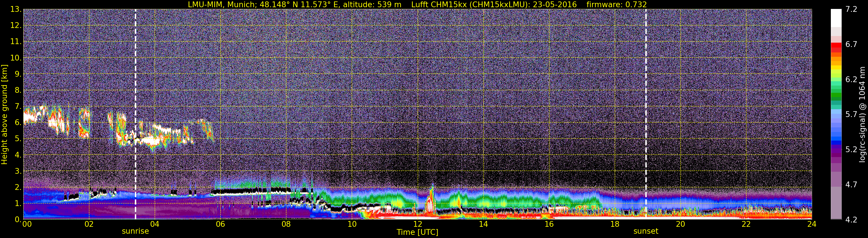Click the 'Height above ground [km]' axis label

pyautogui.click(x=4, y=114)
